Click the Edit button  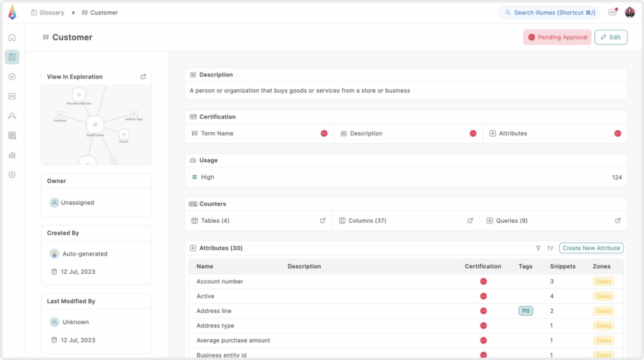pyautogui.click(x=611, y=37)
